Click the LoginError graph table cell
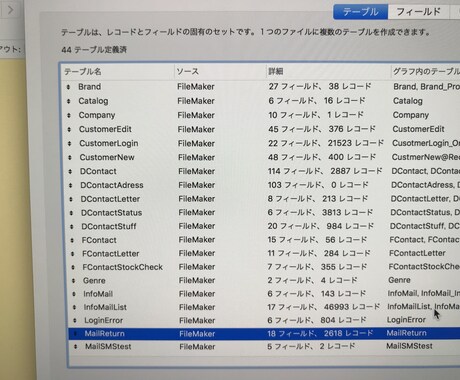The width and height of the screenshot is (460, 380). point(406,320)
